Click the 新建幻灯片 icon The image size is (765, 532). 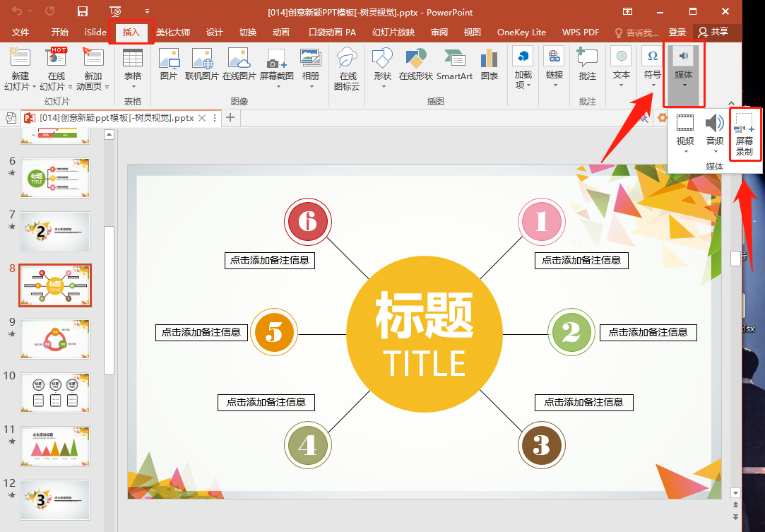point(20,58)
